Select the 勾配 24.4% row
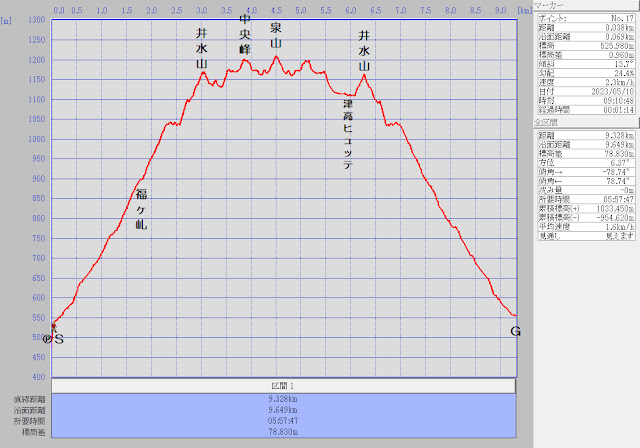Viewport: 640px width, 448px height. 586,73
